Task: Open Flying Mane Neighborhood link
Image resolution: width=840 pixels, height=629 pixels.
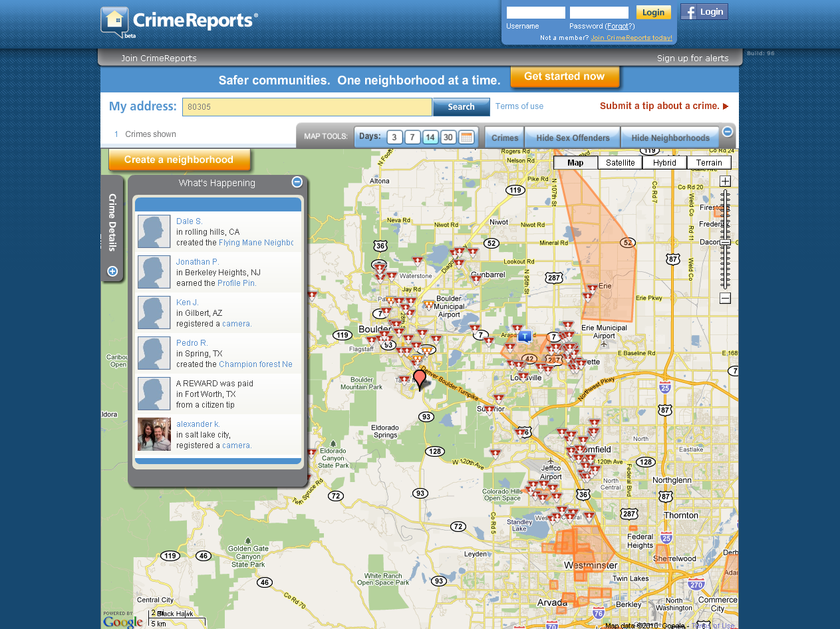Action: point(256,243)
